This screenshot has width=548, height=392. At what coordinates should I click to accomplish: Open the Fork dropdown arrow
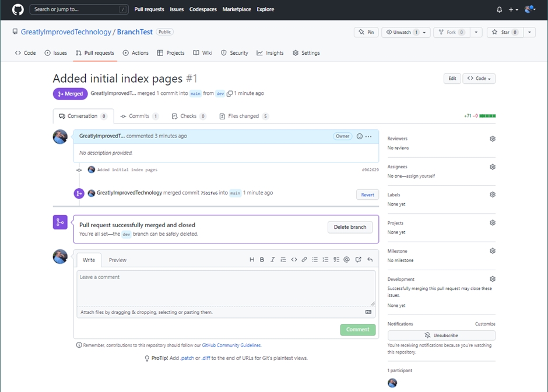[x=476, y=33]
